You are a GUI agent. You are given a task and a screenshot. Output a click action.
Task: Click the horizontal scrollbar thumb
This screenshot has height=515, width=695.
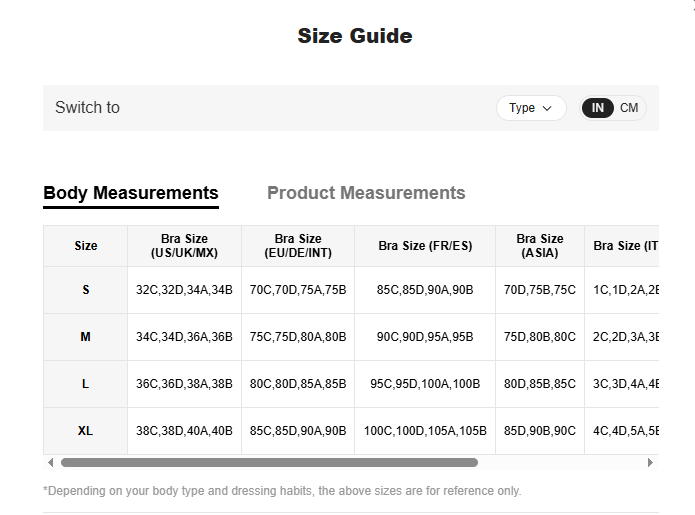pos(269,463)
